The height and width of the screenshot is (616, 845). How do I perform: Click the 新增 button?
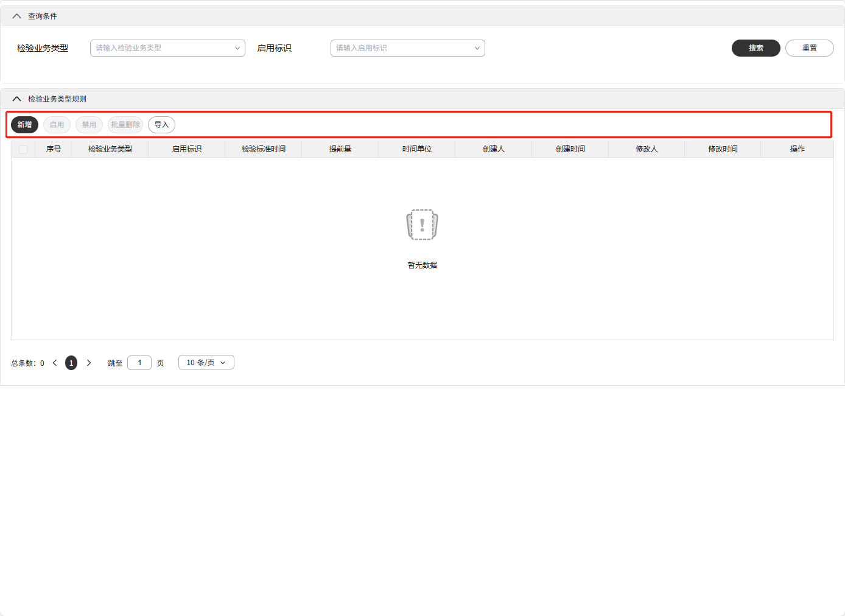coord(24,125)
